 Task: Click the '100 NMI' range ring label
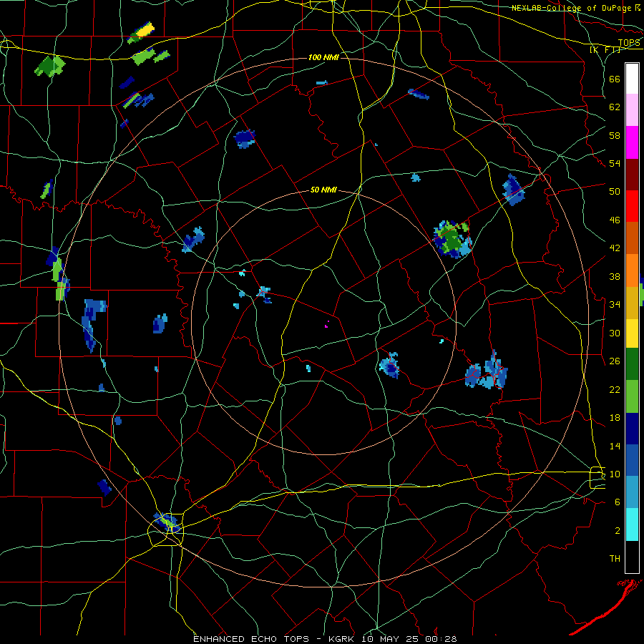[x=323, y=57]
